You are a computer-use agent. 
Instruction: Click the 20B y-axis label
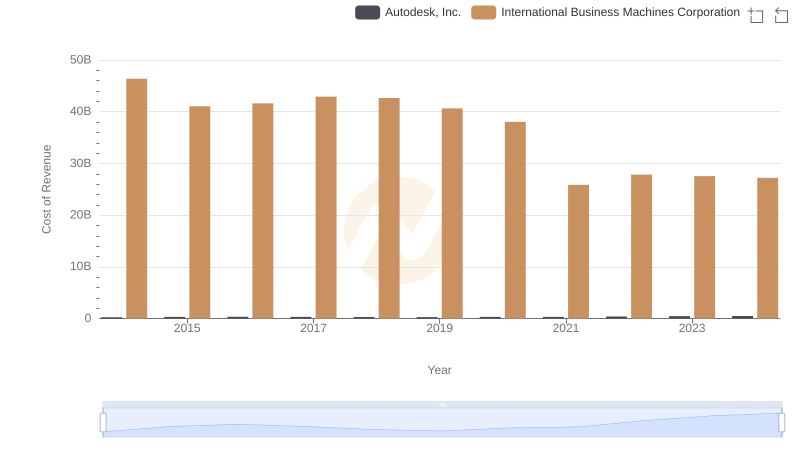point(81,215)
